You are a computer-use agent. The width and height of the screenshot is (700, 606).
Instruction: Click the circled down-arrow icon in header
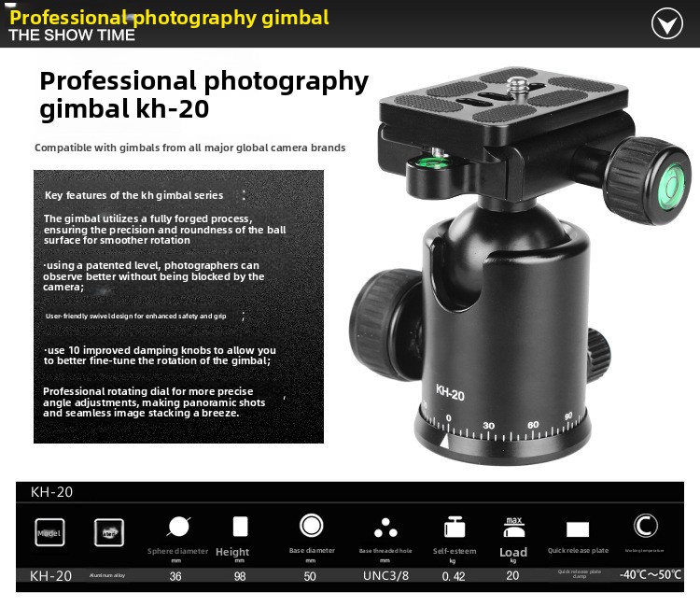pos(666,23)
